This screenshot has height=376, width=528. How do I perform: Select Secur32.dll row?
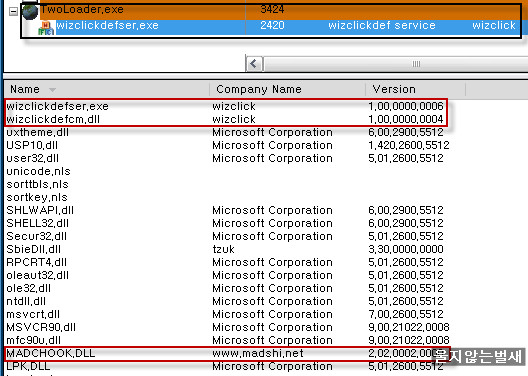point(226,236)
